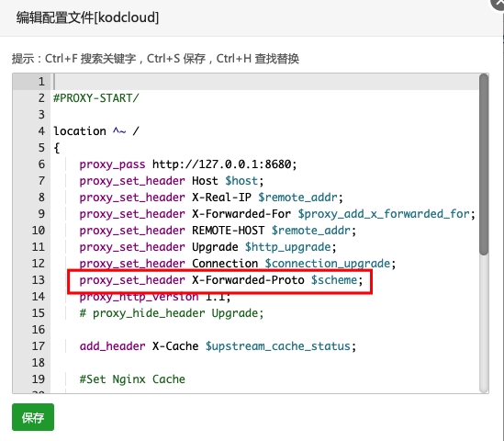Image resolution: width=504 pixels, height=441 pixels.
Task: Click line number 19 in gutter
Action: click(x=39, y=379)
